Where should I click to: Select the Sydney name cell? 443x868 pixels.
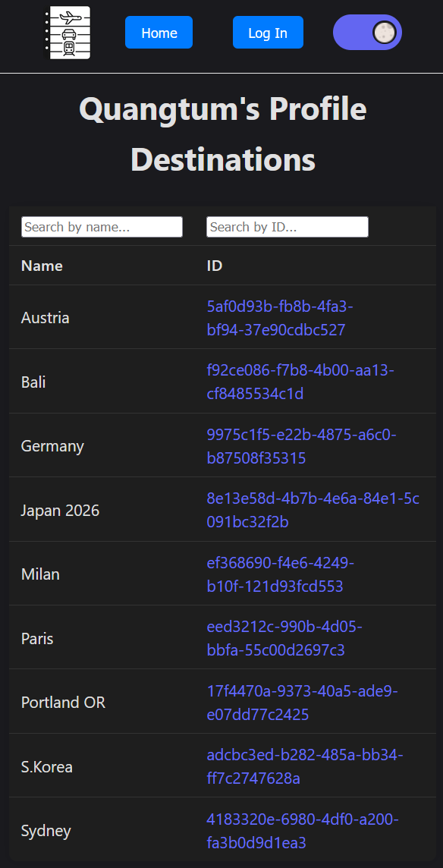click(46, 831)
